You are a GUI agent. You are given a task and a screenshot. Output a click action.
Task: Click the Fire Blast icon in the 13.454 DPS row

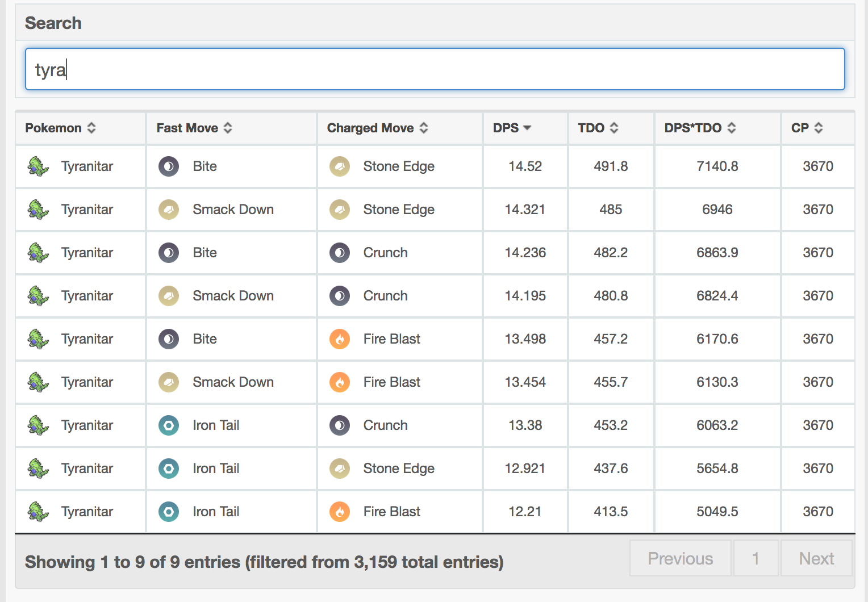click(x=340, y=382)
